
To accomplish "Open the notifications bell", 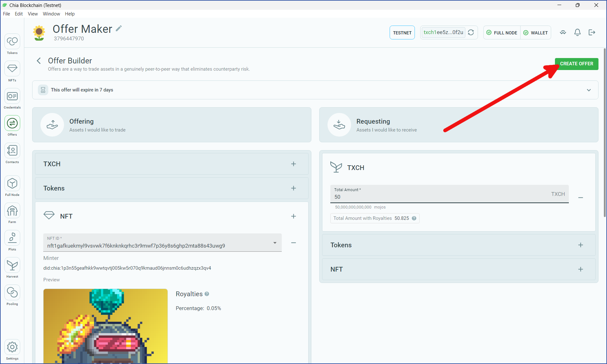I will point(577,32).
